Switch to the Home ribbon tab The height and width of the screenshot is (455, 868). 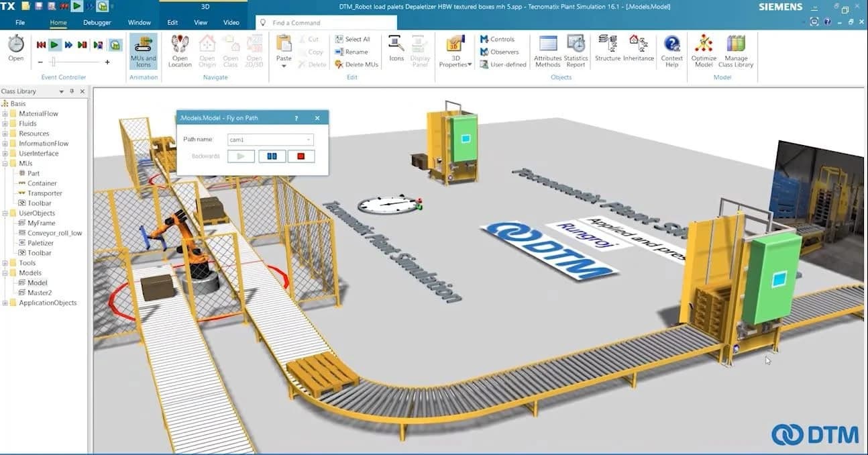point(58,22)
